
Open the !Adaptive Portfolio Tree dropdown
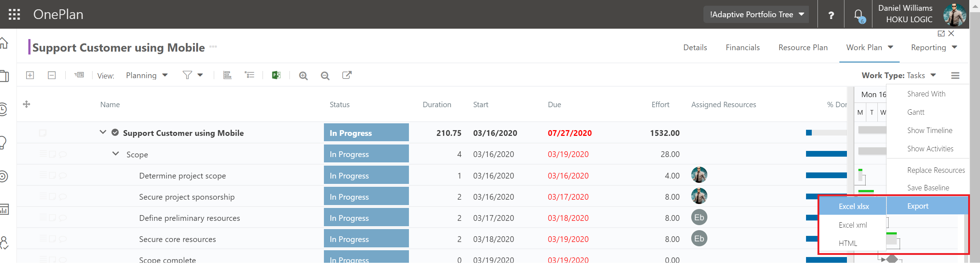[756, 14]
